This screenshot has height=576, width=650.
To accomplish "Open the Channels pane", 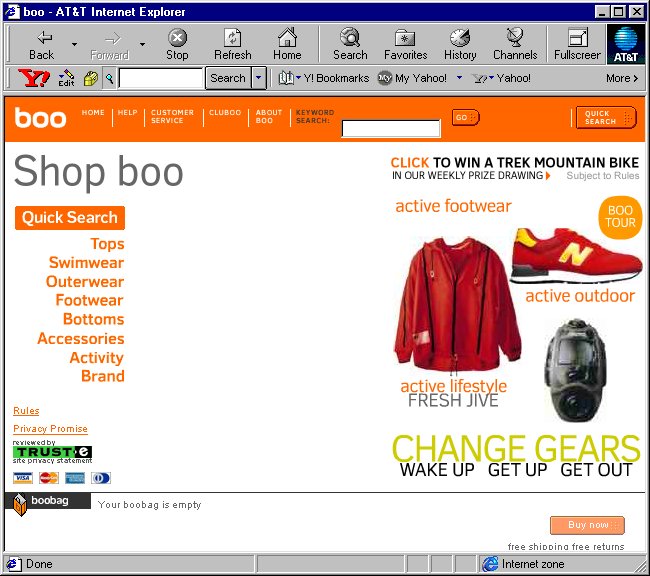I will click(515, 44).
